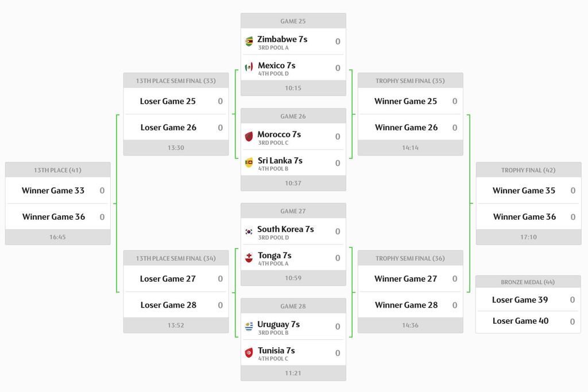Click Winner Game 25 in Trophy Semi Final
The width and height of the screenshot is (588, 392).
[405, 101]
